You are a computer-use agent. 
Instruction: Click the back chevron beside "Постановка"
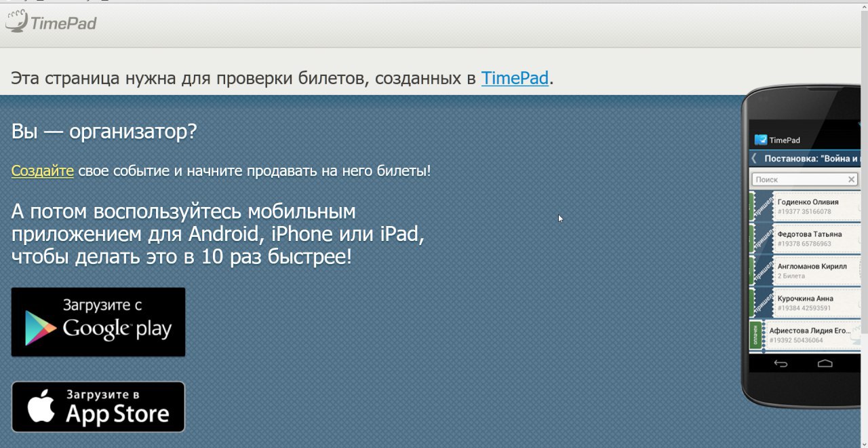[x=754, y=159]
